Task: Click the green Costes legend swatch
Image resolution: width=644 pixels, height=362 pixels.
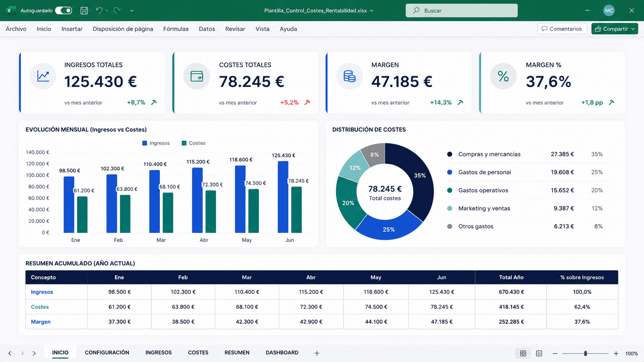Action: (x=184, y=143)
